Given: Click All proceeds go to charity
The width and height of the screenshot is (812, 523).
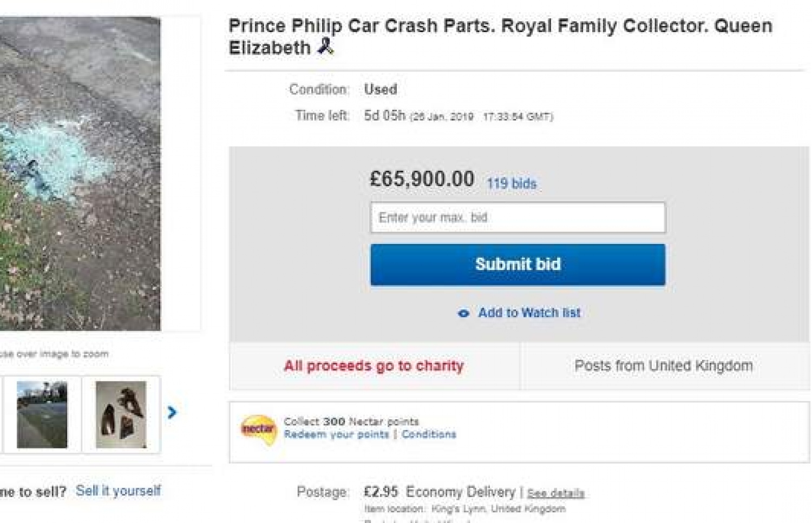Looking at the screenshot, I should pyautogui.click(x=374, y=366).
